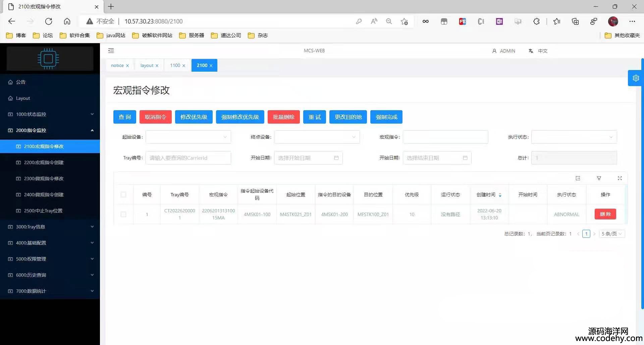Click the language switch icon

[531, 51]
